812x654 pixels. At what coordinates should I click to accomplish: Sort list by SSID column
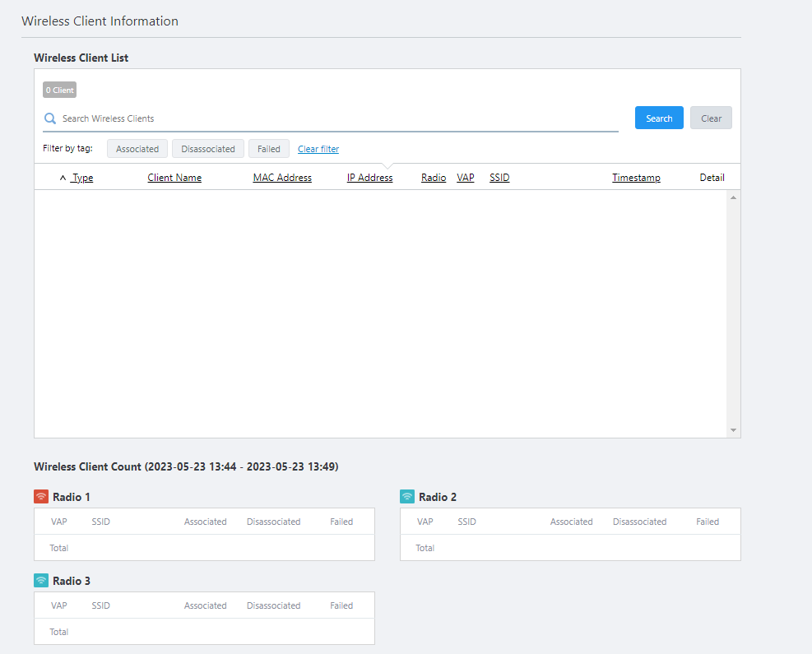pyautogui.click(x=499, y=178)
